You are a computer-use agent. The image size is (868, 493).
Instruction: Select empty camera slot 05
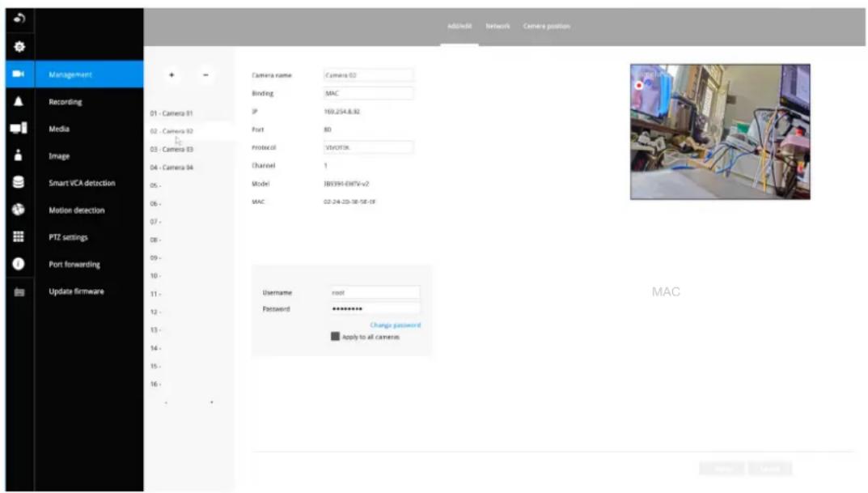(155, 185)
